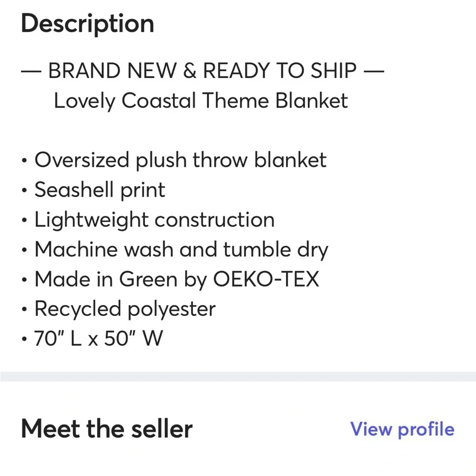Click the word Coastal in the title
The height and width of the screenshot is (476, 476).
tap(159, 100)
